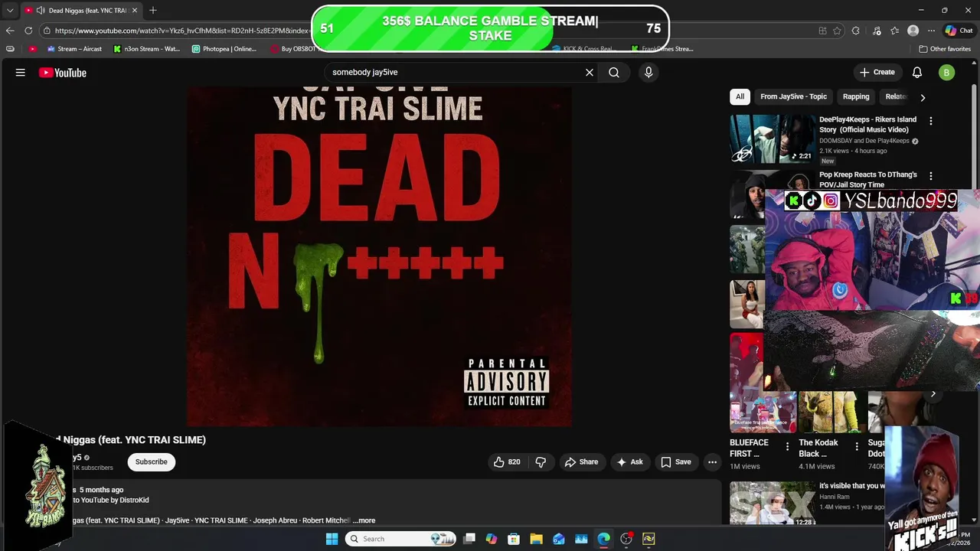Like the video with thumbs up

tap(507, 461)
